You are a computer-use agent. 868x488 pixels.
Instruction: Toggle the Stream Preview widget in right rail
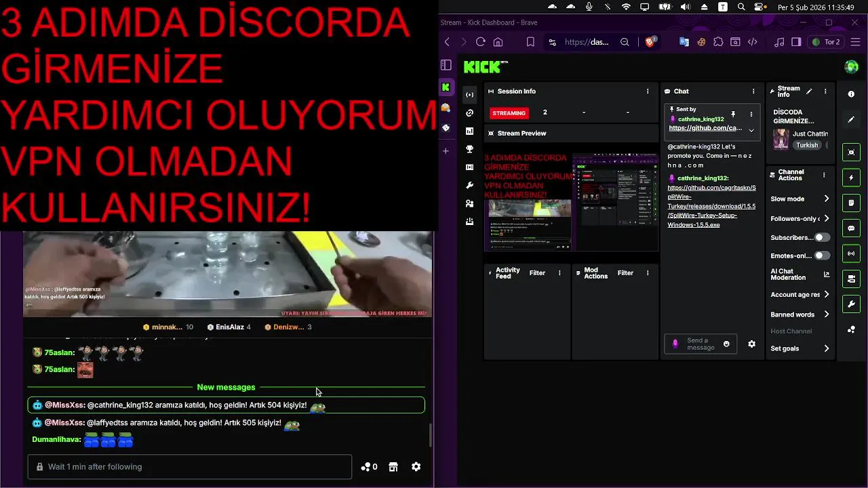click(x=851, y=152)
